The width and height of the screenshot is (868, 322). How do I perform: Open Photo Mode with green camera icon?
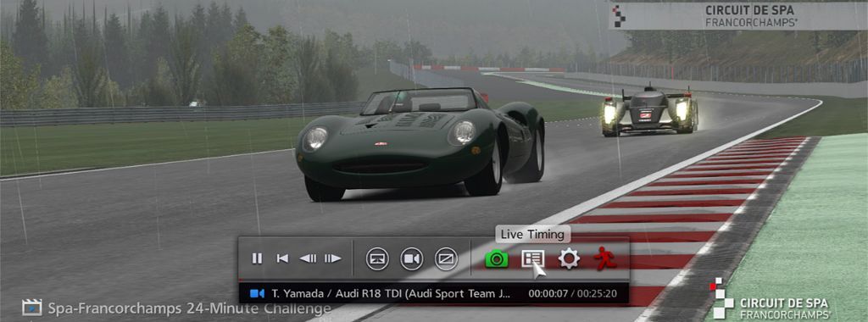(x=497, y=258)
